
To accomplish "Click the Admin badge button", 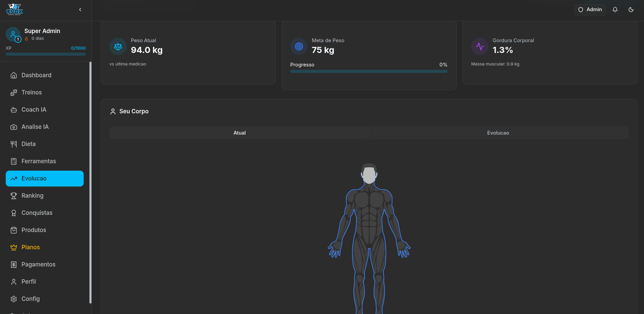I will (x=590, y=9).
